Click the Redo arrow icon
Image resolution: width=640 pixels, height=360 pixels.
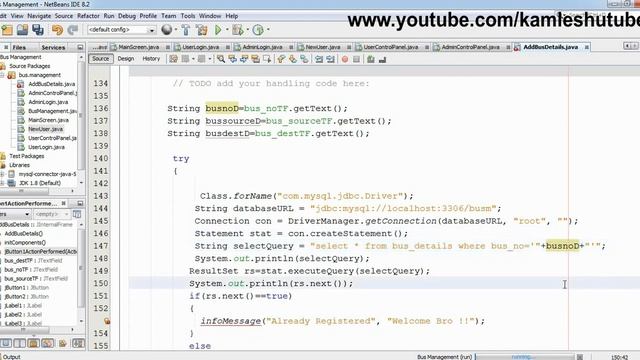coord(73,30)
